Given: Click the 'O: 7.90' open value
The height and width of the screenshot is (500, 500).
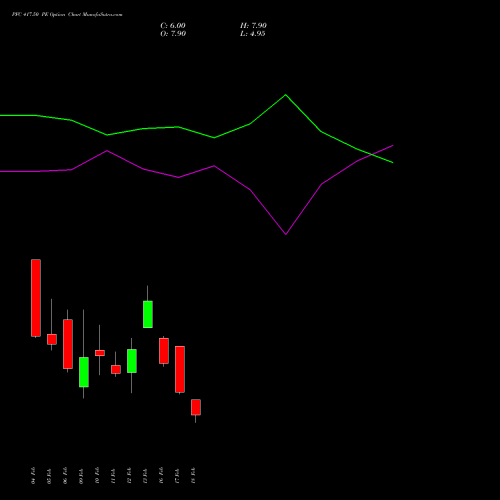Looking at the screenshot, I should [x=173, y=34].
